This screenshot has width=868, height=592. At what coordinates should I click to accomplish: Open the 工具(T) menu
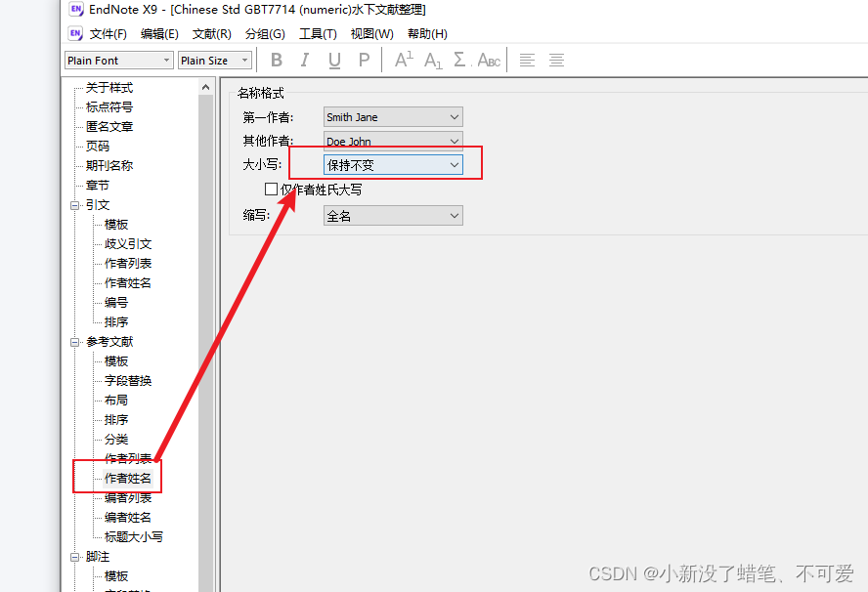[x=318, y=34]
